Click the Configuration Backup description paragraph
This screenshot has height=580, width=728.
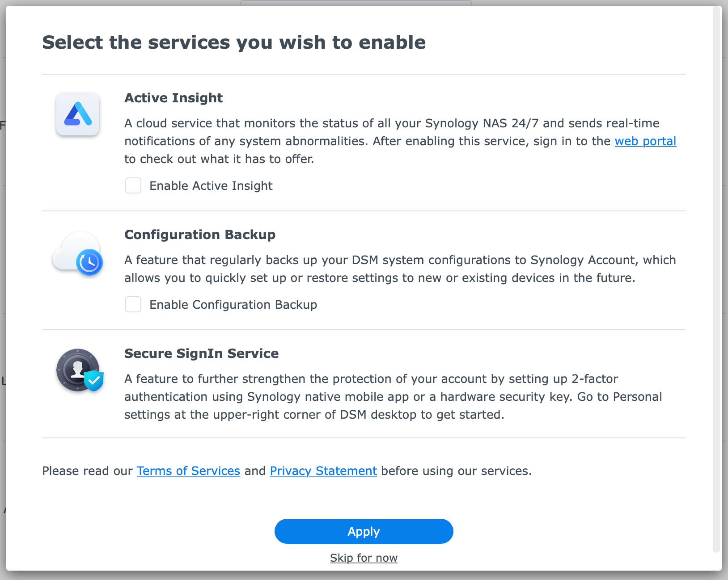pos(400,269)
